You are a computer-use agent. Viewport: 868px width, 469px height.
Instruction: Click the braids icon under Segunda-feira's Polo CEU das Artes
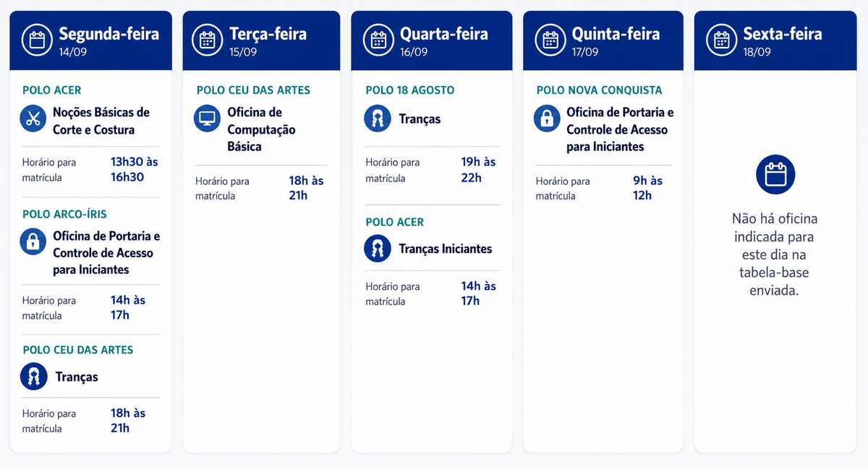pos(33,377)
